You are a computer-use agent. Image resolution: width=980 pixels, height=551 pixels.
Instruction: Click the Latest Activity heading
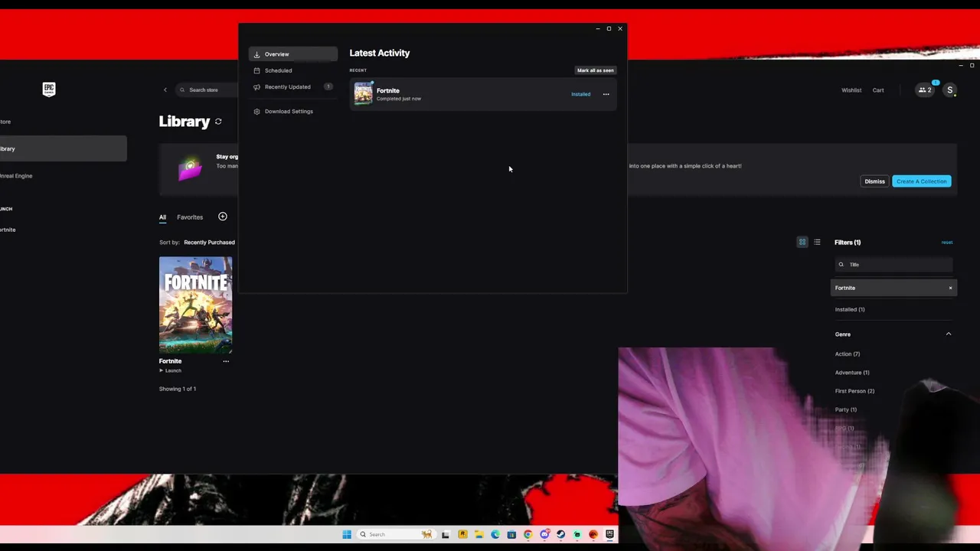[380, 53]
